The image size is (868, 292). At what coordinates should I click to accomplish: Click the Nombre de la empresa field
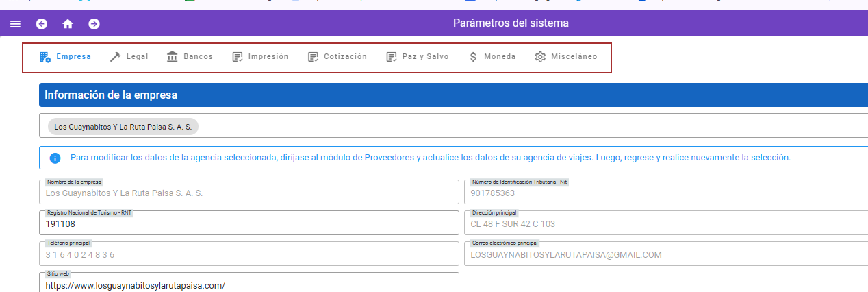[249, 193]
